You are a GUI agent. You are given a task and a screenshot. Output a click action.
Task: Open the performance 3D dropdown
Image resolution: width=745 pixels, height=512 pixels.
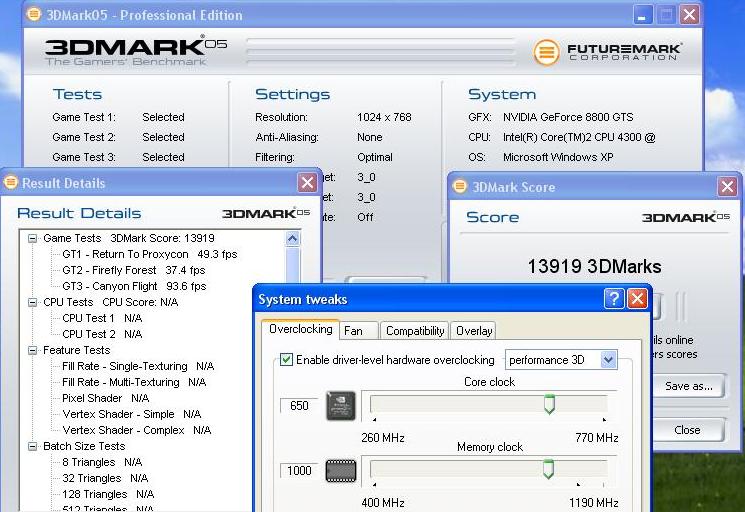pos(608,360)
